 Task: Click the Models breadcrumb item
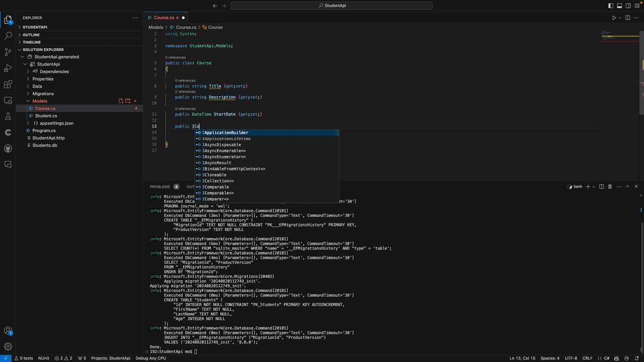pos(156,27)
